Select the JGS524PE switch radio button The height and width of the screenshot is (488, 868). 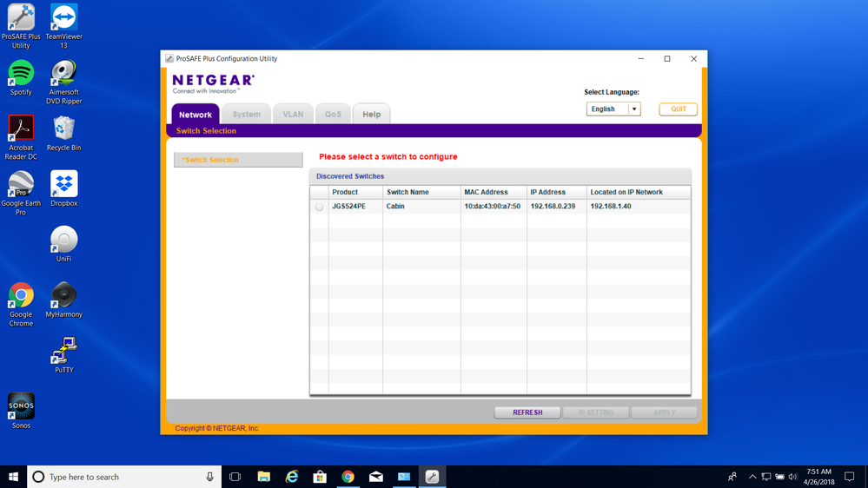[x=320, y=207]
